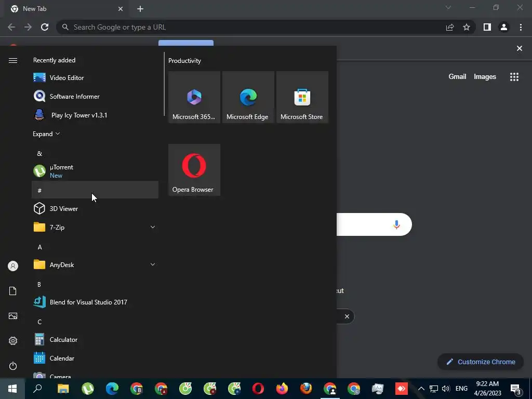Screen dimensions: 532x399
Task: Open Chrome three-dot menu
Action: 521,27
